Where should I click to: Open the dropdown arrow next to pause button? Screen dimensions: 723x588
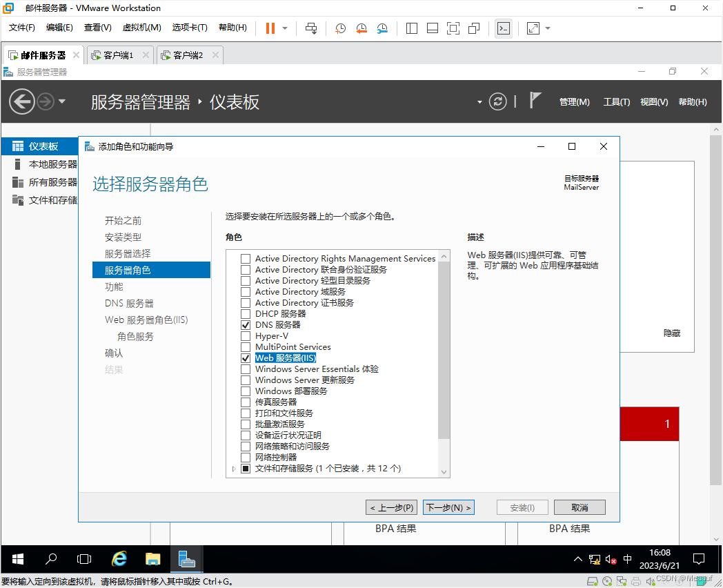[285, 28]
